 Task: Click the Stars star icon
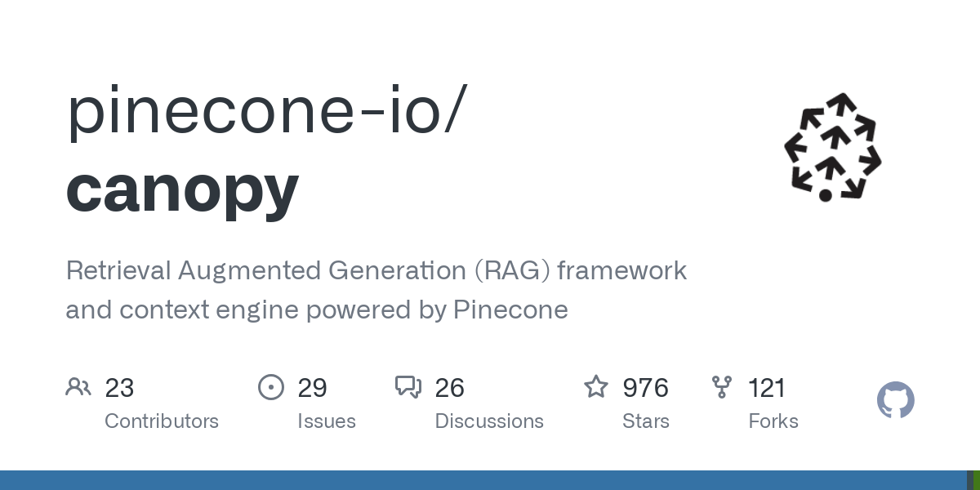tap(596, 387)
